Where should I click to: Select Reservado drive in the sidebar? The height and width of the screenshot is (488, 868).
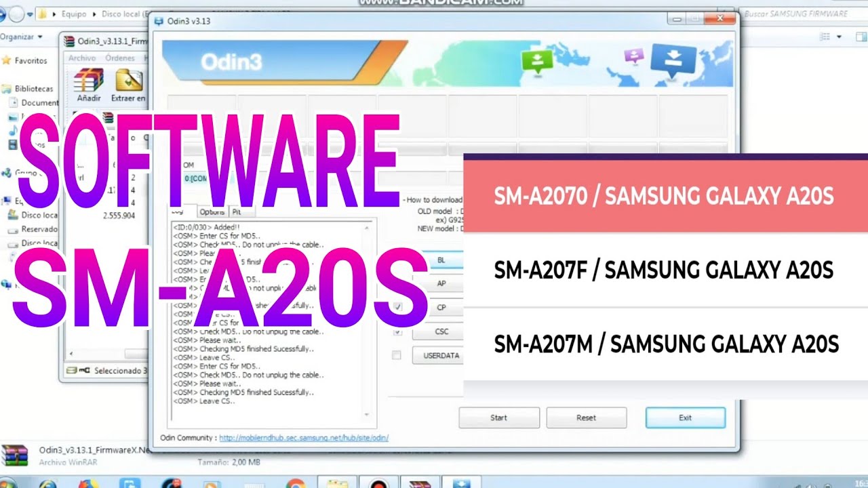[x=39, y=229]
